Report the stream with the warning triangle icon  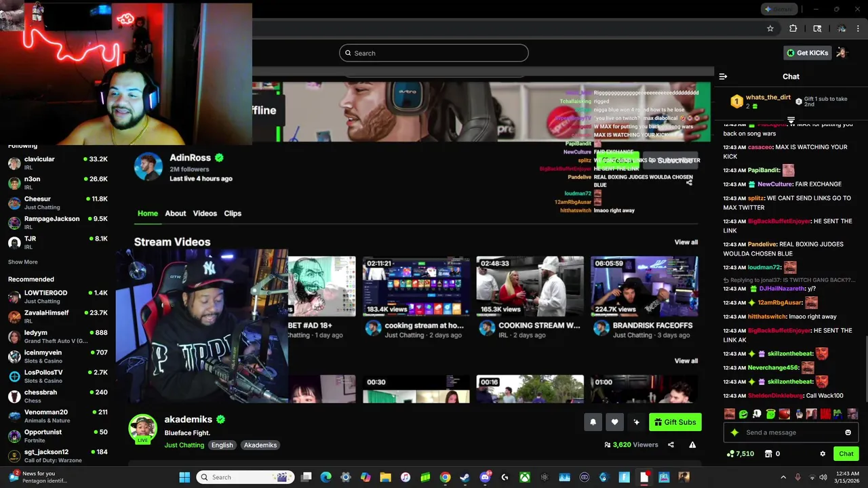(x=692, y=445)
